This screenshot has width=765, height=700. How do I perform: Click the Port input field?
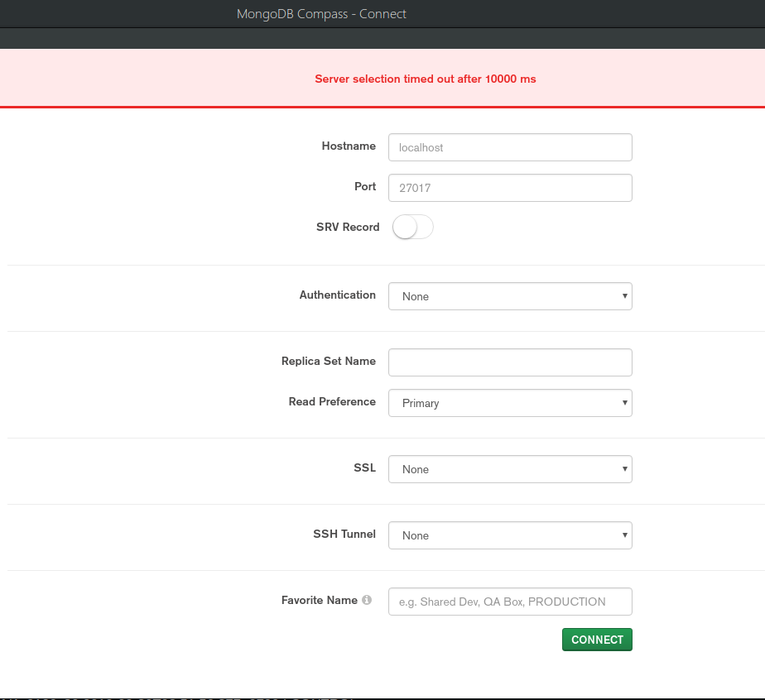(x=510, y=188)
